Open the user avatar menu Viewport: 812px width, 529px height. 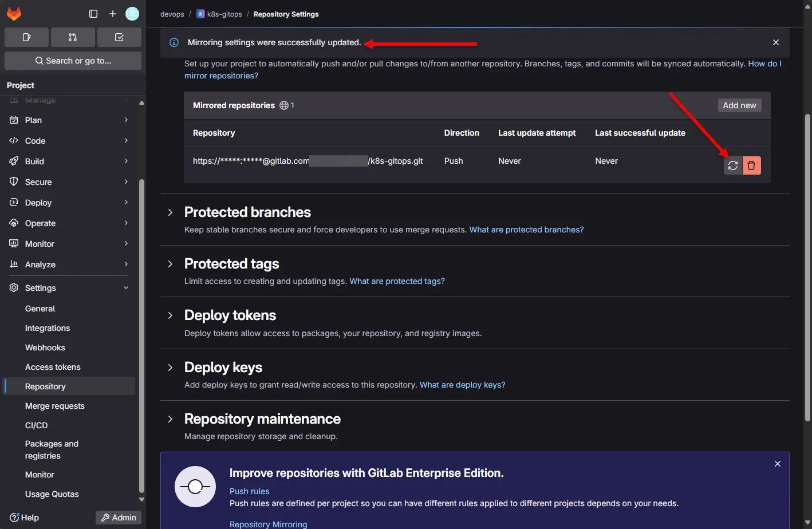132,14
